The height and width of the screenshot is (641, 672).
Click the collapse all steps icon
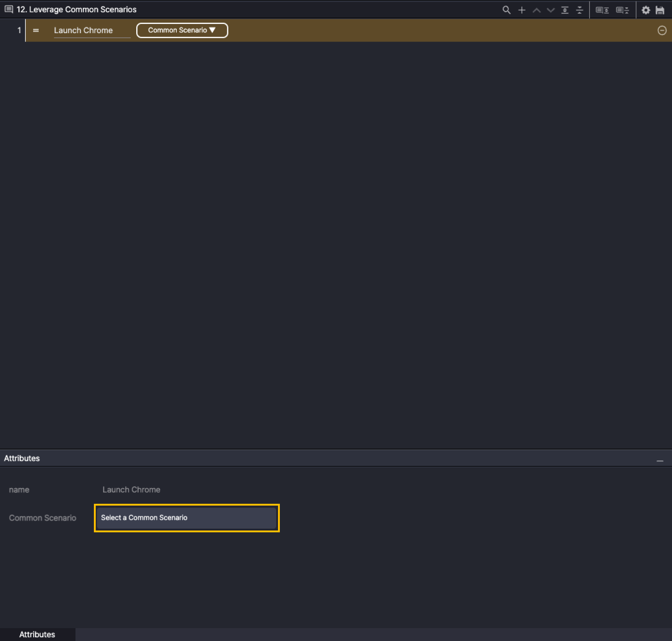click(x=579, y=10)
